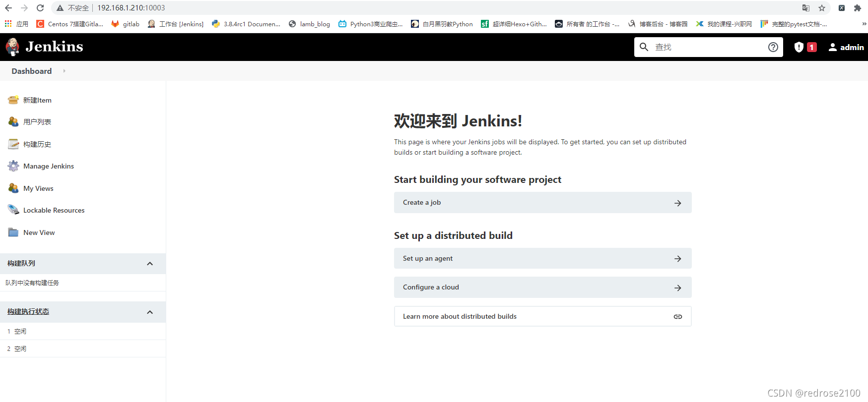Click the 新建Item box icon
Viewport: 868px width, 402px height.
click(x=13, y=100)
